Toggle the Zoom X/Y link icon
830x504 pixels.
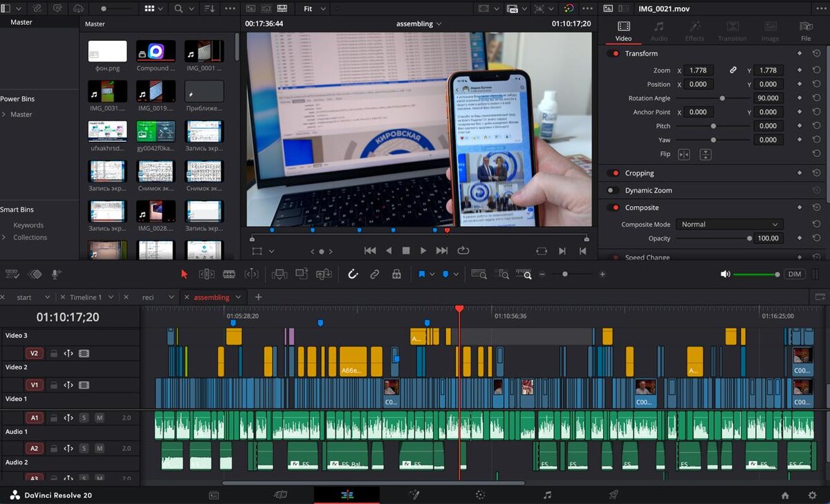pyautogui.click(x=732, y=71)
